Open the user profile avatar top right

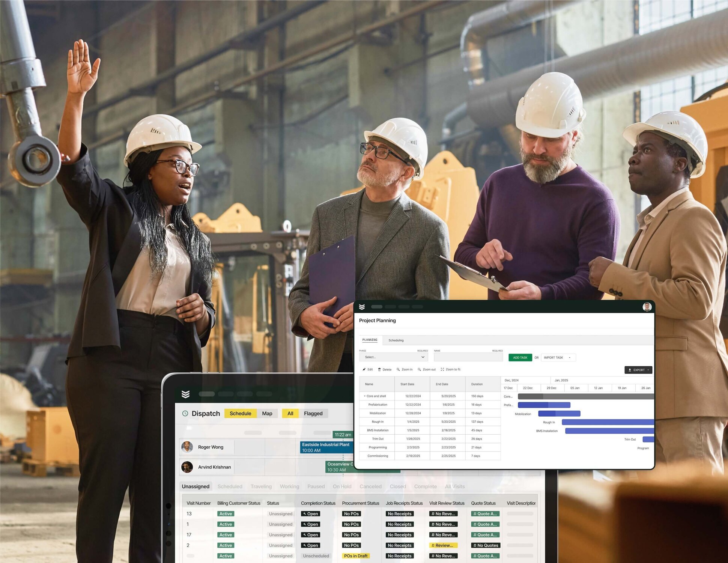pos(647,307)
